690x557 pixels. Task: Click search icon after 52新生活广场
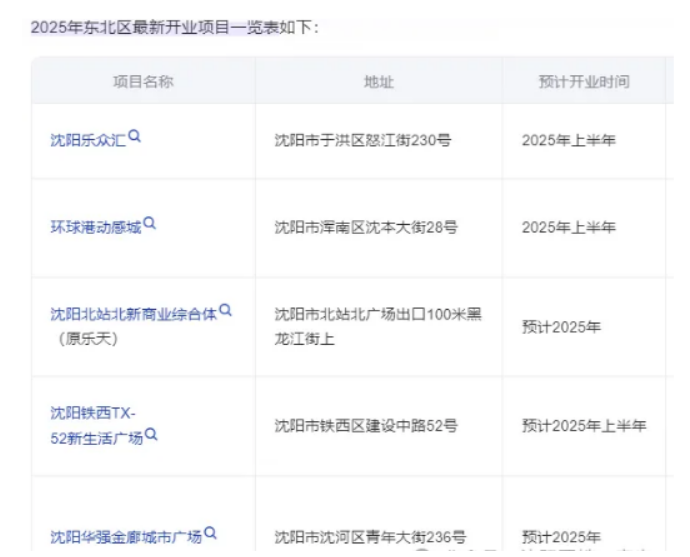pyautogui.click(x=151, y=434)
